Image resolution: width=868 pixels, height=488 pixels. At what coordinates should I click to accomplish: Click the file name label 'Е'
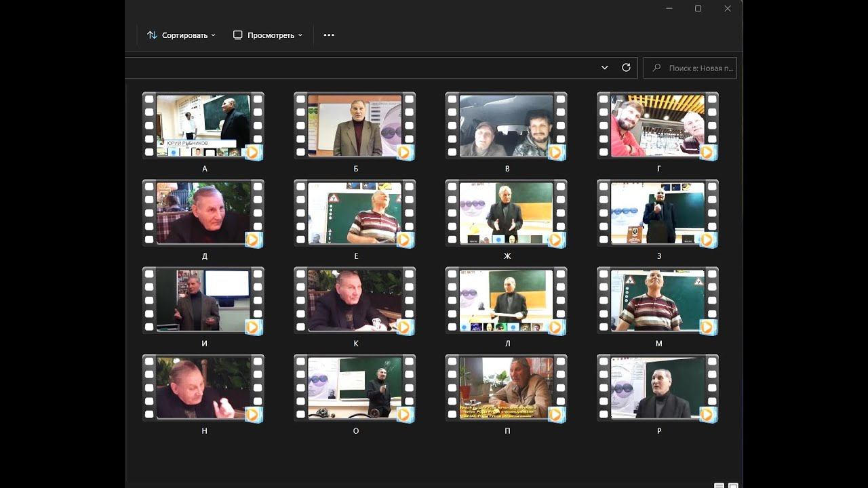(x=356, y=256)
